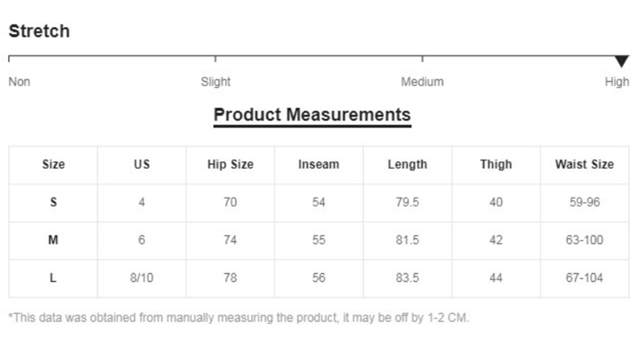Click the Length column header
644x355 pixels.
(408, 164)
